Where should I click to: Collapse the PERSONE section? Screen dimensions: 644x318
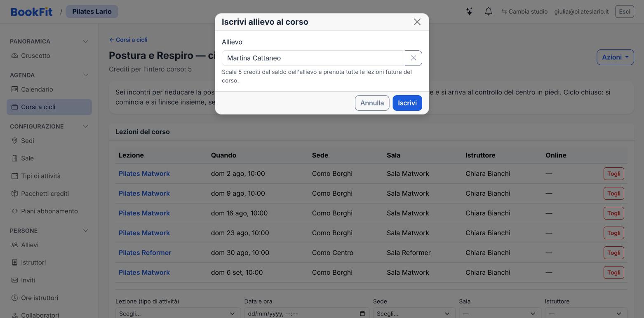tap(86, 231)
